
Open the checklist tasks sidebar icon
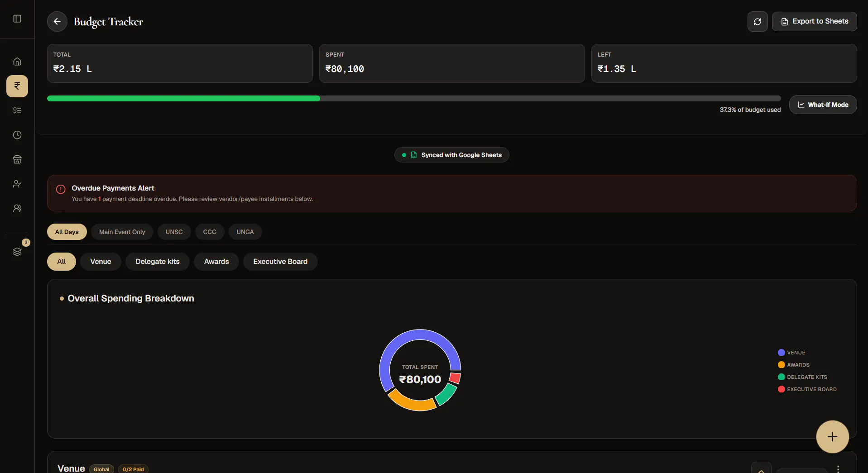click(17, 110)
